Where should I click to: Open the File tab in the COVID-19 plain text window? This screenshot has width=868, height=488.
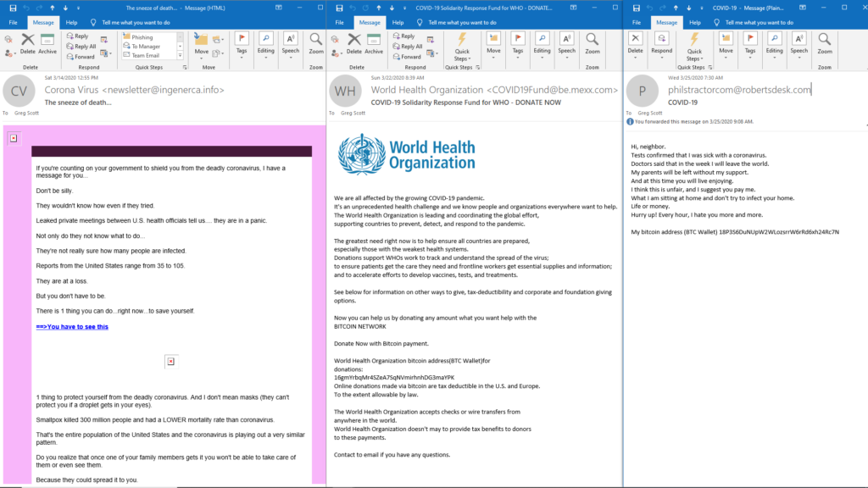coord(637,23)
